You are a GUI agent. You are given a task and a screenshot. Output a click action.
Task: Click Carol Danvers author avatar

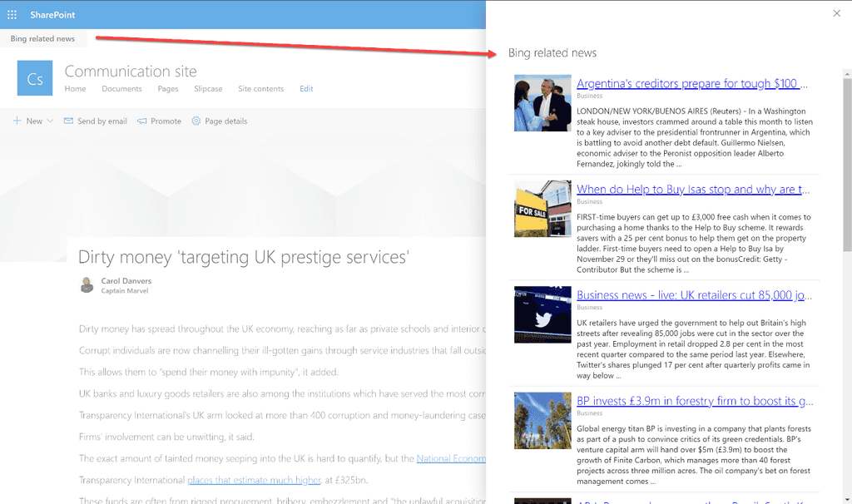(87, 285)
